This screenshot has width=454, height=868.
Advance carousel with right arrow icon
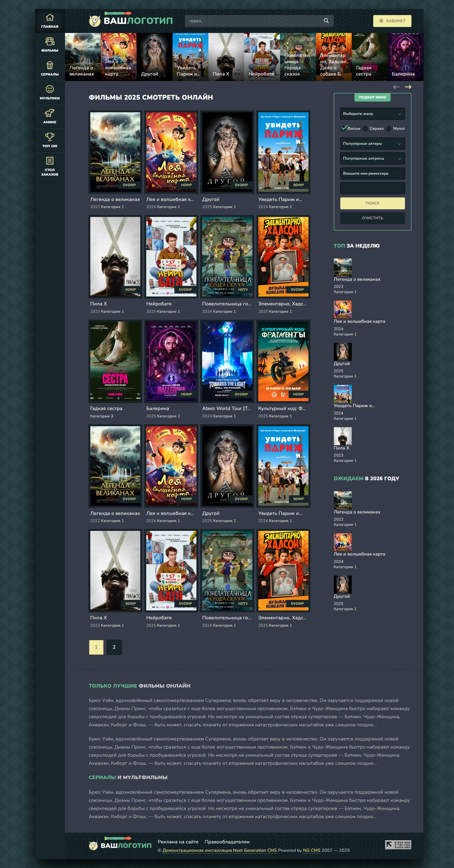point(408,87)
